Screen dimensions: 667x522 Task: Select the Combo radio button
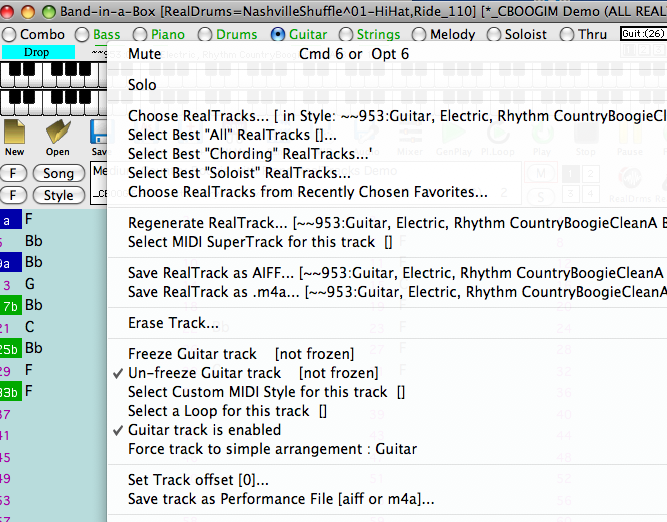point(9,34)
